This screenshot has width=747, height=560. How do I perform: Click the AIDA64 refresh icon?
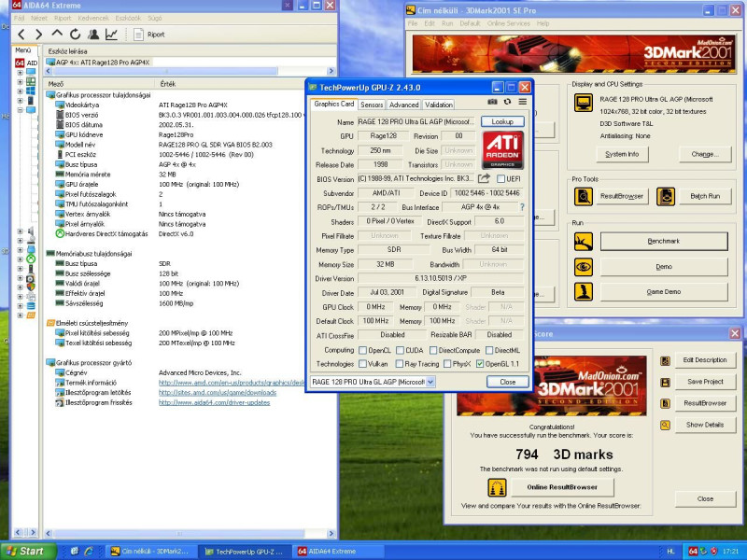click(74, 35)
